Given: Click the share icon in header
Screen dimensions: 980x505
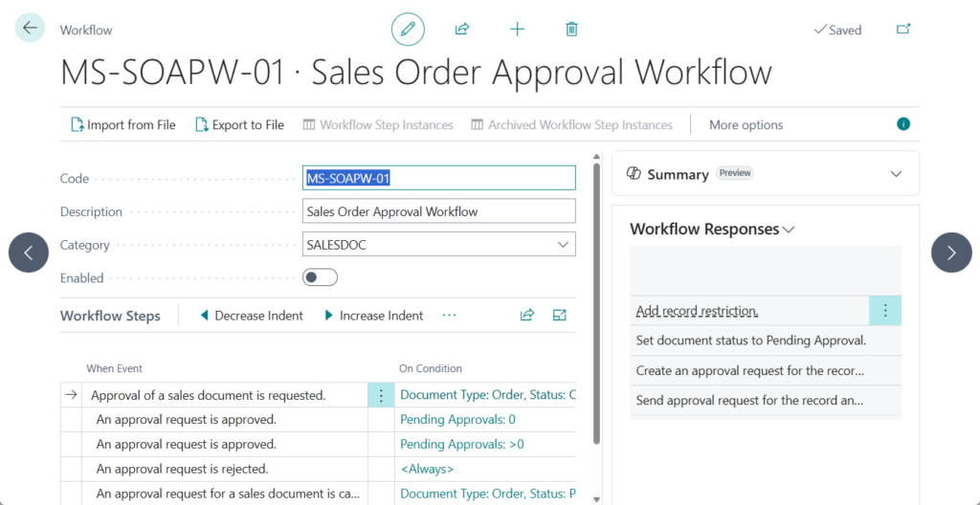Looking at the screenshot, I should click(462, 30).
